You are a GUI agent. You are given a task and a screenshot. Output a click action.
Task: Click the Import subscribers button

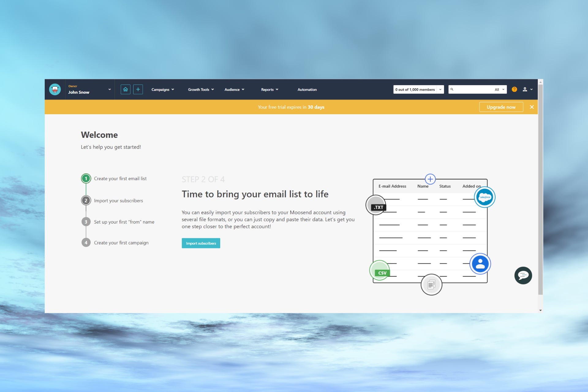point(201,243)
